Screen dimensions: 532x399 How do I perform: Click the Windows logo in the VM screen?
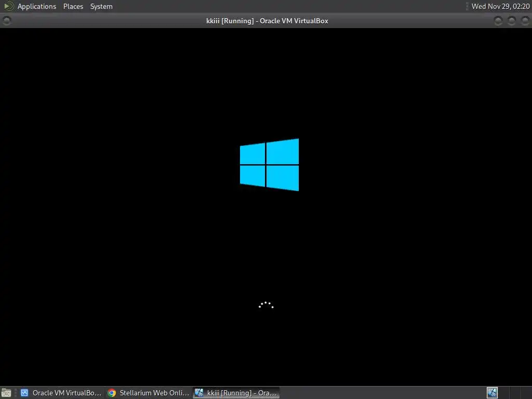point(270,165)
